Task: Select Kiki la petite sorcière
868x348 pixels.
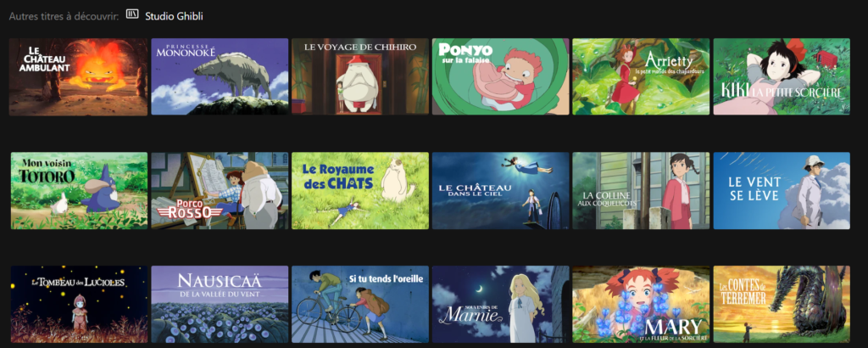Action: pos(782,76)
